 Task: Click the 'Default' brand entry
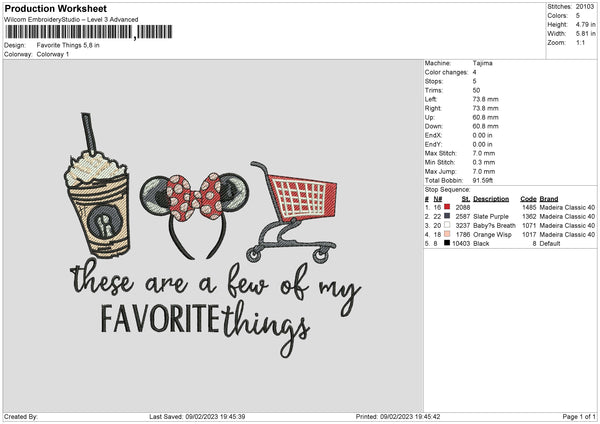tap(550, 244)
